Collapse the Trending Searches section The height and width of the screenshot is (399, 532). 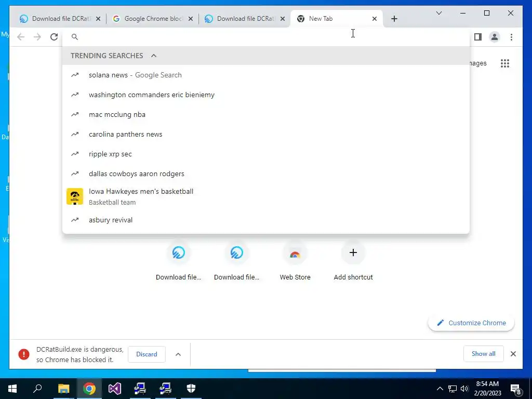(x=154, y=56)
